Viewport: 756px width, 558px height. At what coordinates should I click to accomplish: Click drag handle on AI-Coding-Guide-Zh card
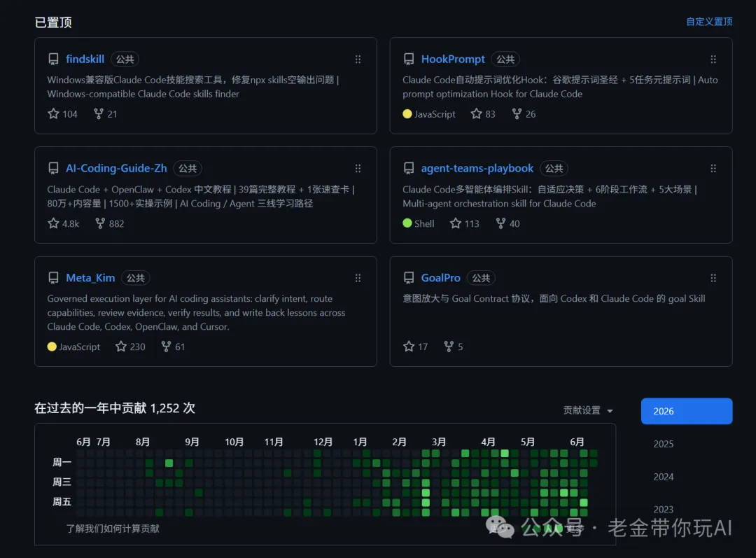(358, 168)
